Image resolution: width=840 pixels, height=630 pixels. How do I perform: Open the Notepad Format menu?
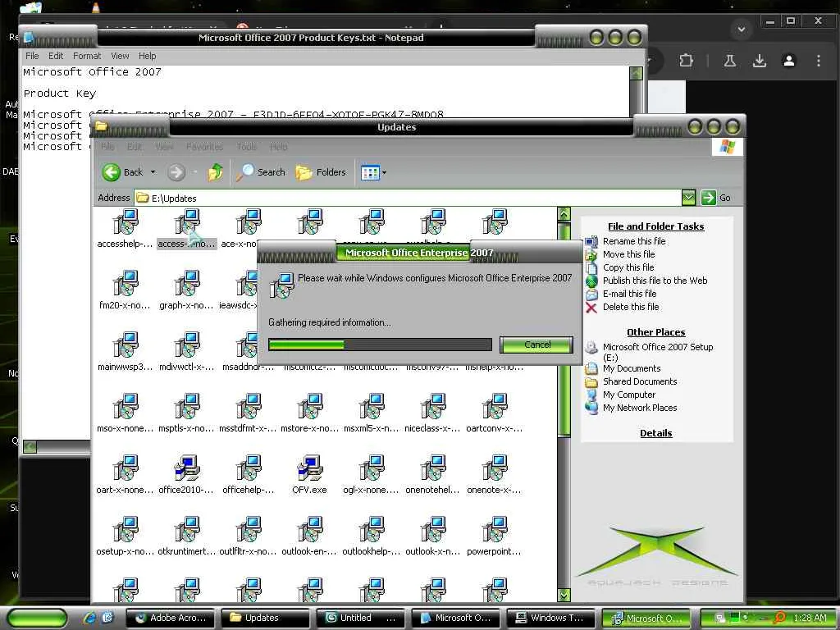[x=87, y=56]
